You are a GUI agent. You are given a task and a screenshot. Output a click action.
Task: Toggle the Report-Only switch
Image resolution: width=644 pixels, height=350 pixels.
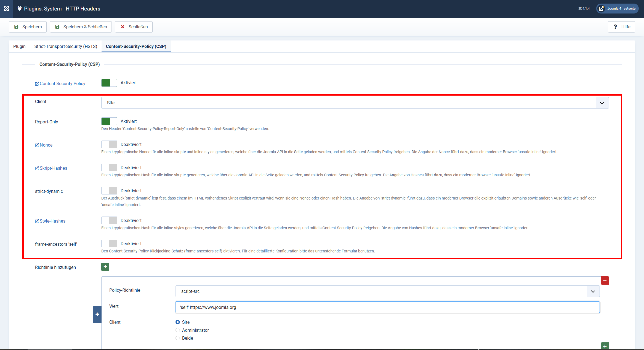point(109,121)
